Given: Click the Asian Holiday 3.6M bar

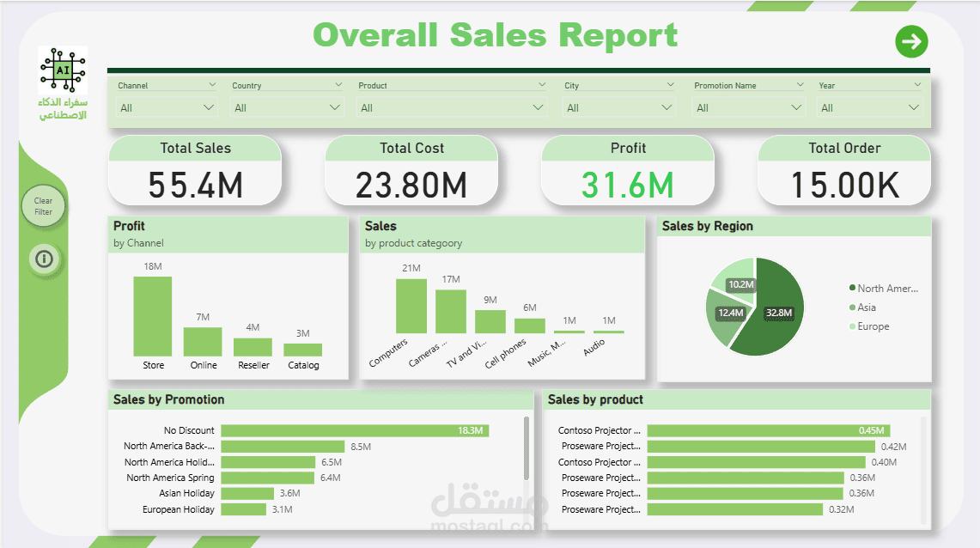Looking at the screenshot, I should (247, 493).
